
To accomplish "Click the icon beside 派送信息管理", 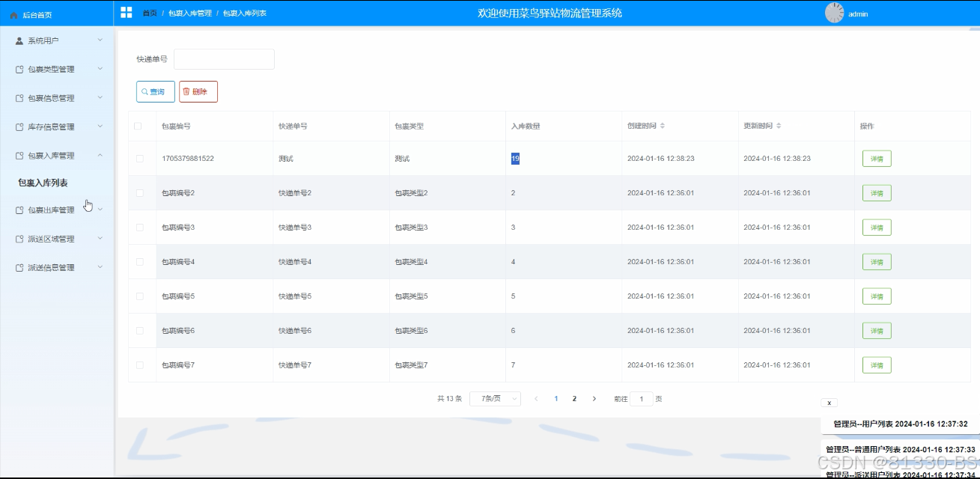I will click(x=19, y=268).
